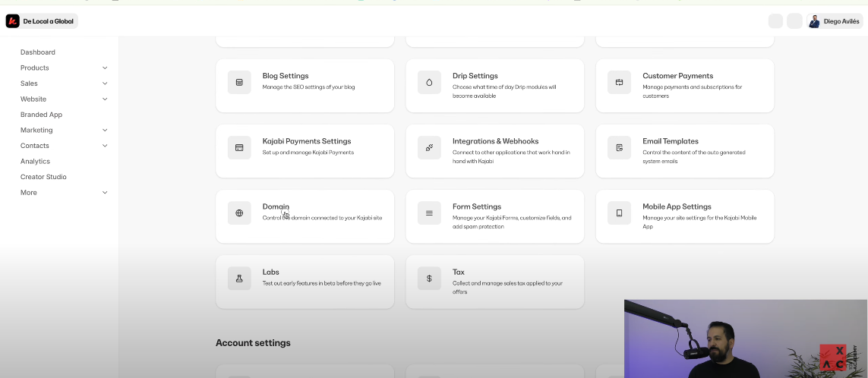Open the Diego Avilés account menu
The width and height of the screenshot is (868, 378).
point(834,21)
